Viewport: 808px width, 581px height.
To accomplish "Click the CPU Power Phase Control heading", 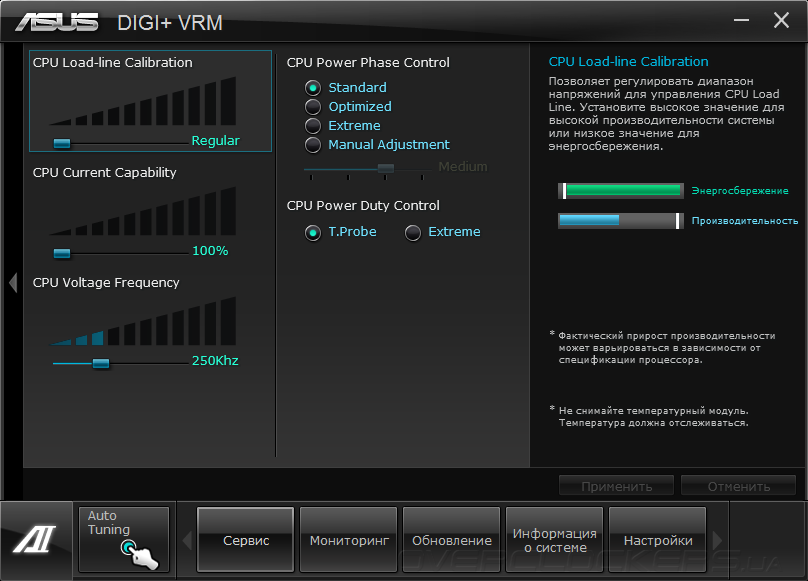I will (368, 62).
